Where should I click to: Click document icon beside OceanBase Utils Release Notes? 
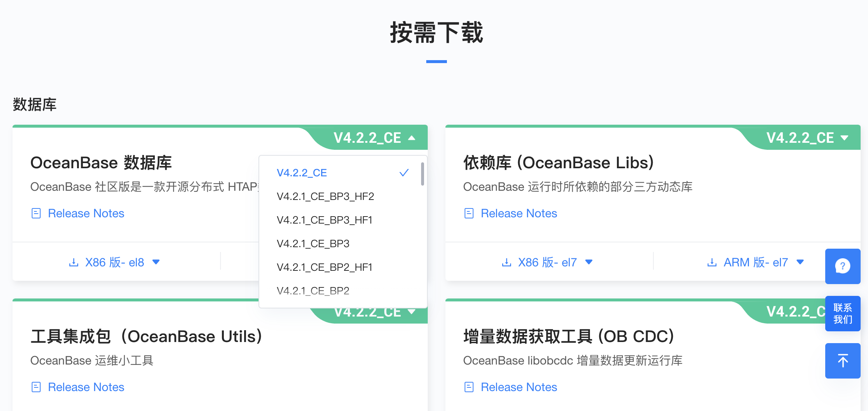click(x=36, y=387)
